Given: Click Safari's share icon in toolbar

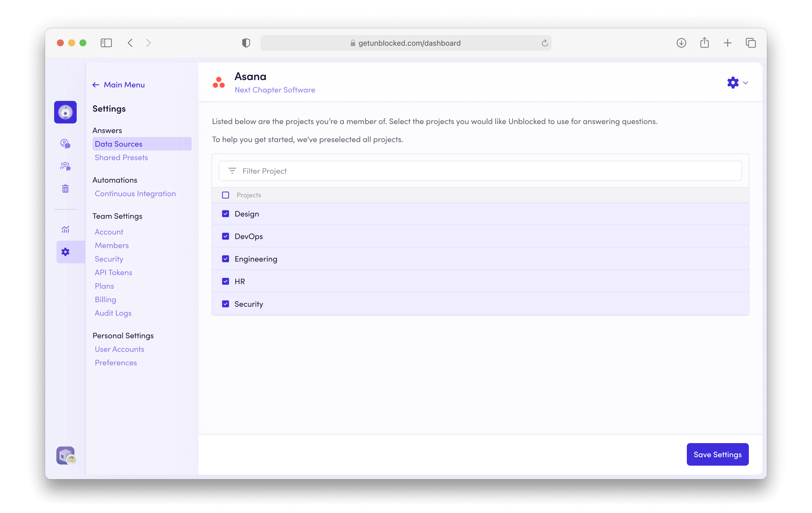Looking at the screenshot, I should [704, 43].
